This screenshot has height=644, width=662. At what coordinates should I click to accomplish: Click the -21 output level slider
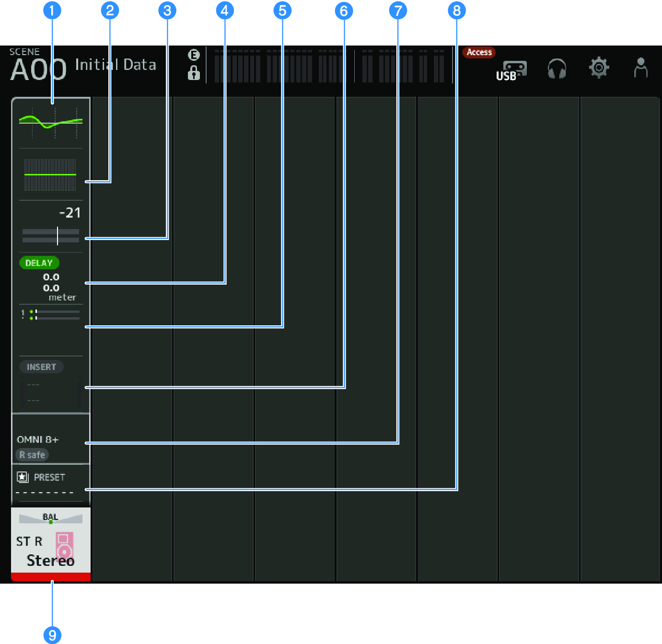tap(51, 235)
